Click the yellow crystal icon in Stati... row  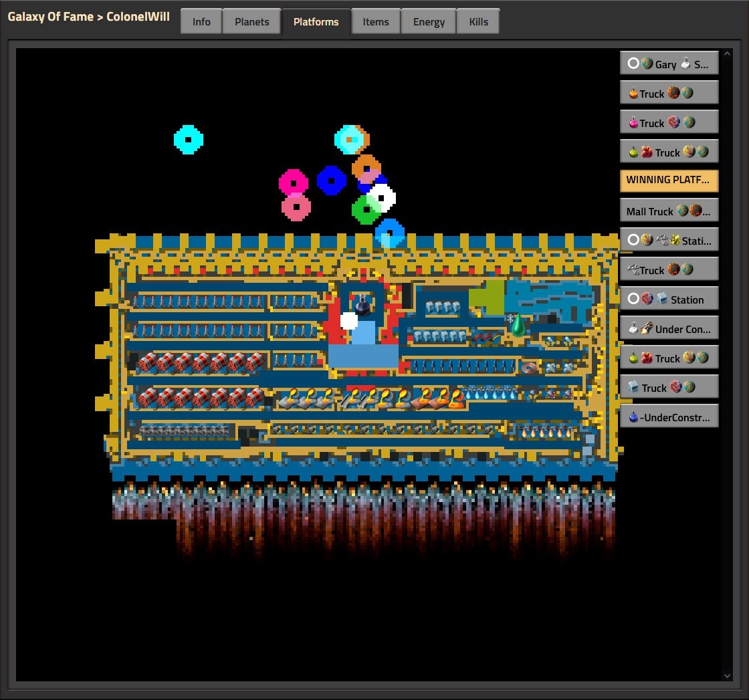pos(675,240)
